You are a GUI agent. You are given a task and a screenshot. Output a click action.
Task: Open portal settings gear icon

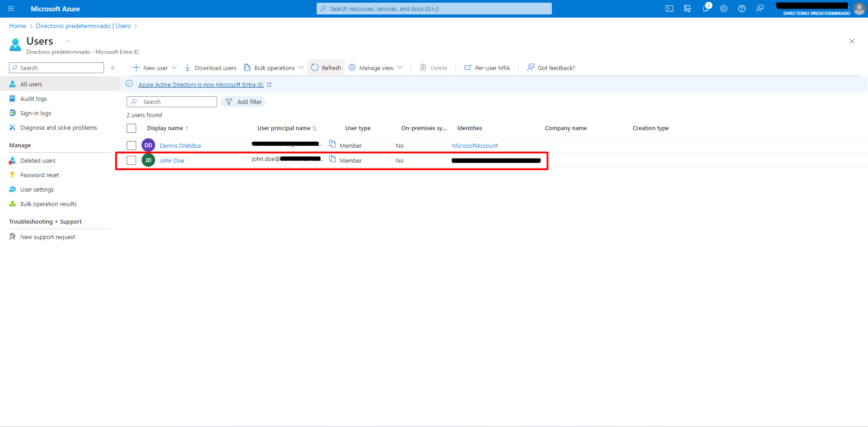724,9
